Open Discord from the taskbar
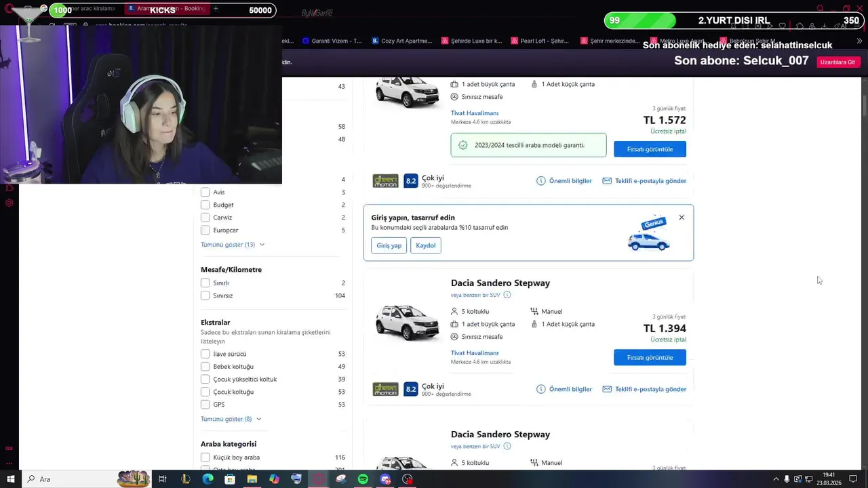This screenshot has width=868, height=488. (x=385, y=479)
